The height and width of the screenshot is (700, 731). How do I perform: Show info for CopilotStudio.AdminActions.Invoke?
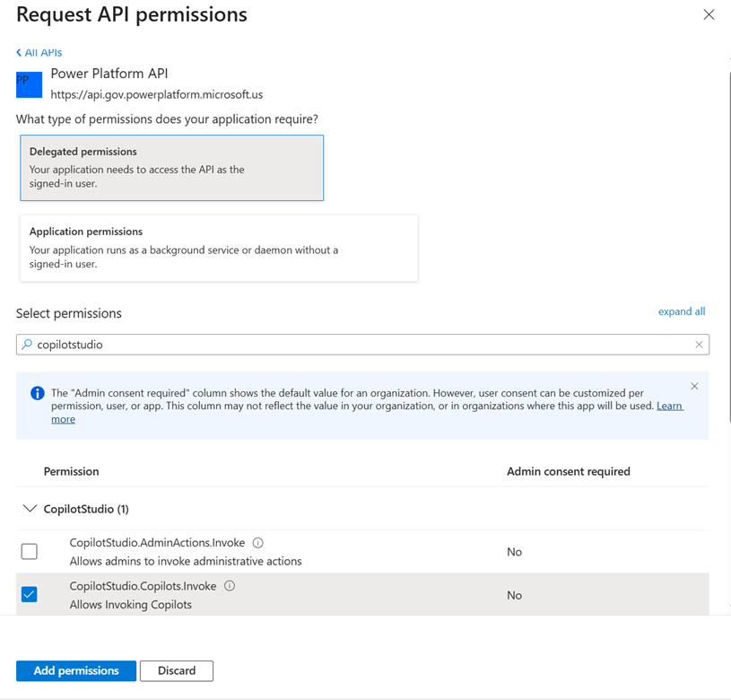click(x=258, y=543)
